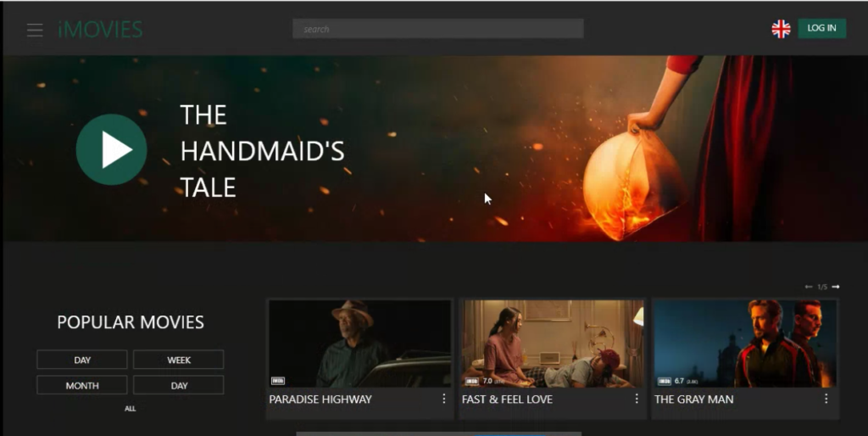Image resolution: width=868 pixels, height=436 pixels.
Task: Open three-dot options for Paradise Highway
Action: coord(443,399)
